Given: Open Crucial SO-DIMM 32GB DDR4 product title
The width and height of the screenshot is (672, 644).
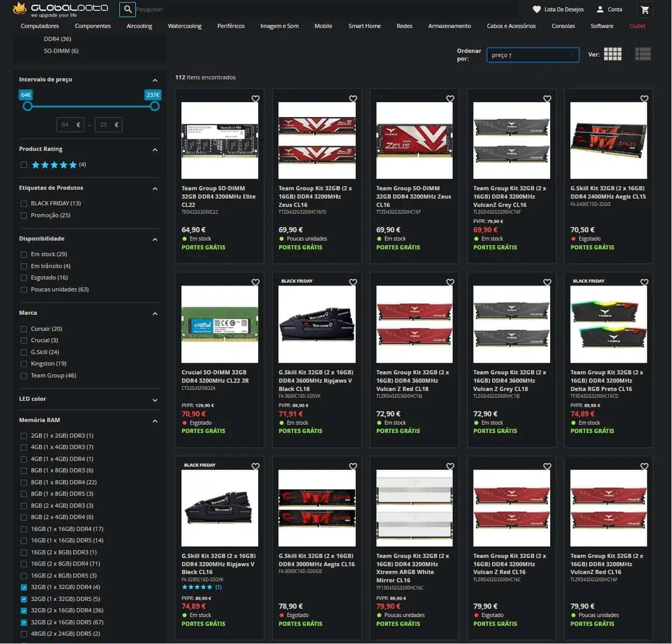Looking at the screenshot, I should pyautogui.click(x=215, y=377).
